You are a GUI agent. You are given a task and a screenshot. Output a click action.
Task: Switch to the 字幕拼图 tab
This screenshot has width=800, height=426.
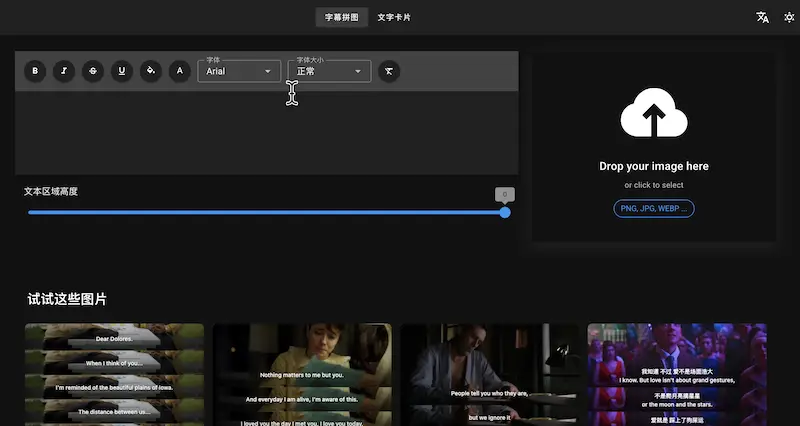point(342,17)
